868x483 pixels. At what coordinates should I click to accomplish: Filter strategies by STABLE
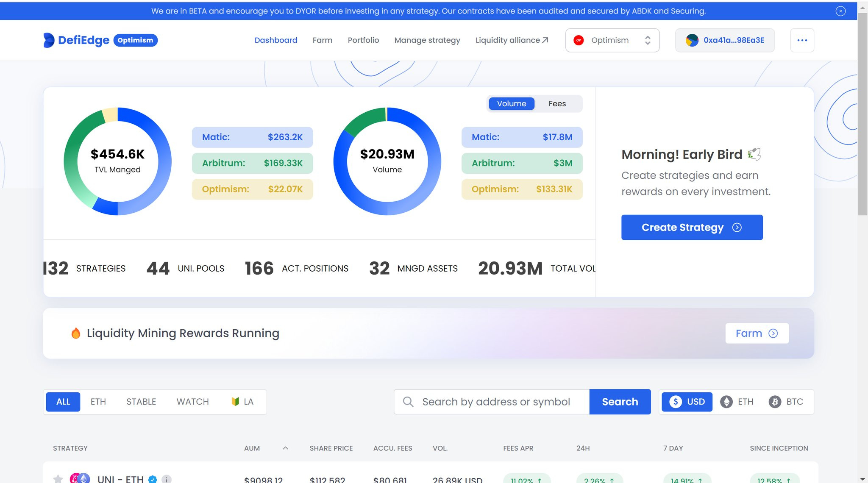tap(141, 402)
